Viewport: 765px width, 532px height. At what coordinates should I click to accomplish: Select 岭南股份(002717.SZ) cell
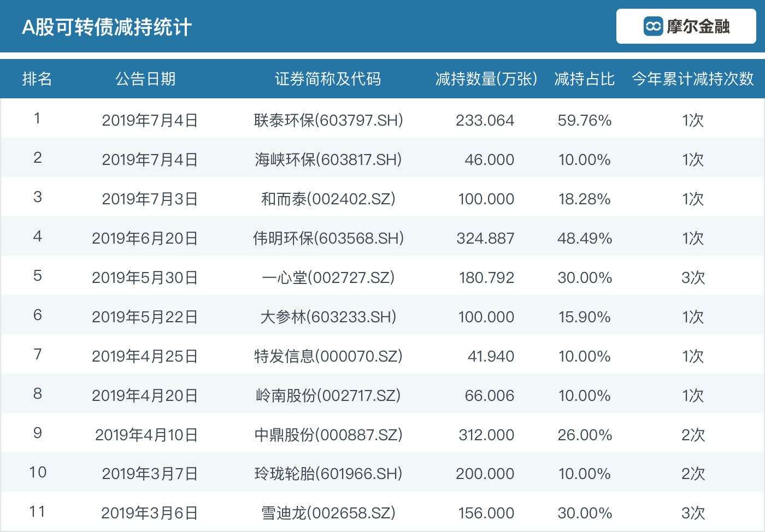[328, 395]
